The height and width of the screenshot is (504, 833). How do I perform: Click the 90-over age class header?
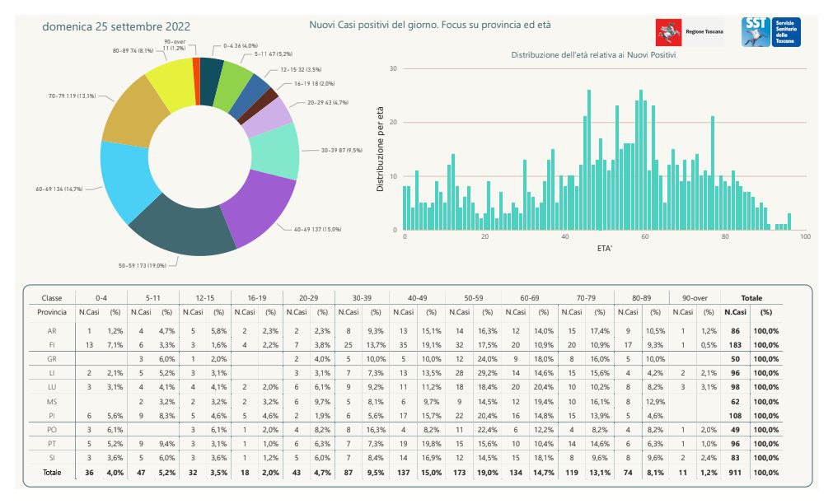coord(693,298)
